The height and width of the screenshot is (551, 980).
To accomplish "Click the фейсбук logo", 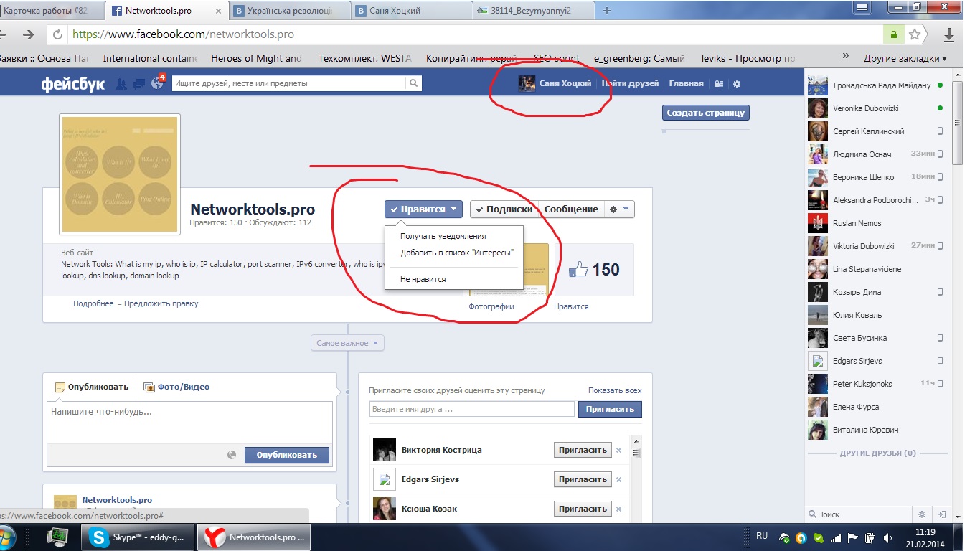I will tap(73, 84).
